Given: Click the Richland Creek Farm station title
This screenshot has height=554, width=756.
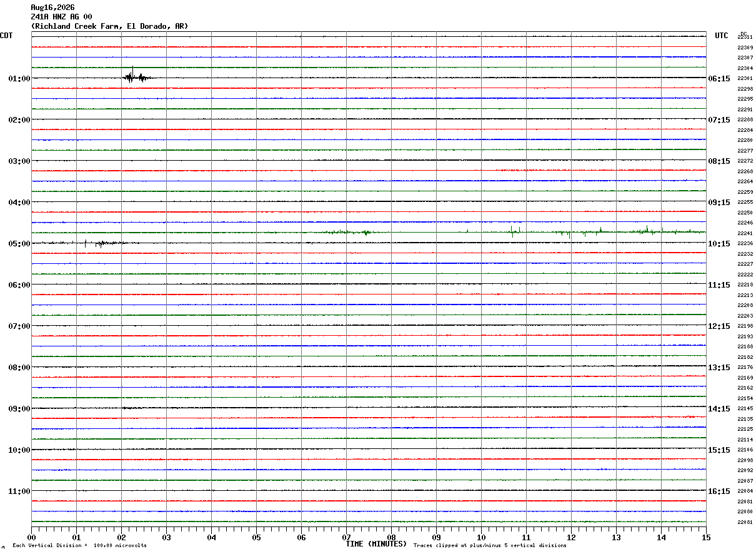Looking at the screenshot, I should (x=109, y=26).
